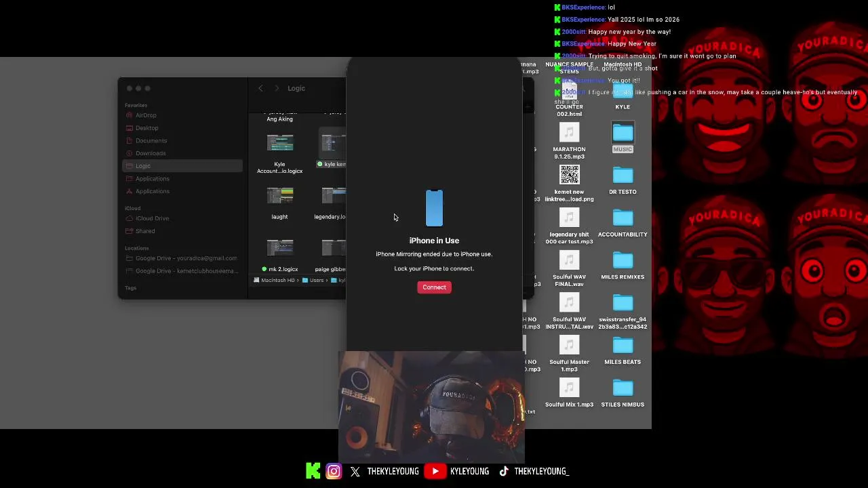The width and height of the screenshot is (868, 488).
Task: Select the legendary.lo... project in Finder
Action: (x=330, y=203)
